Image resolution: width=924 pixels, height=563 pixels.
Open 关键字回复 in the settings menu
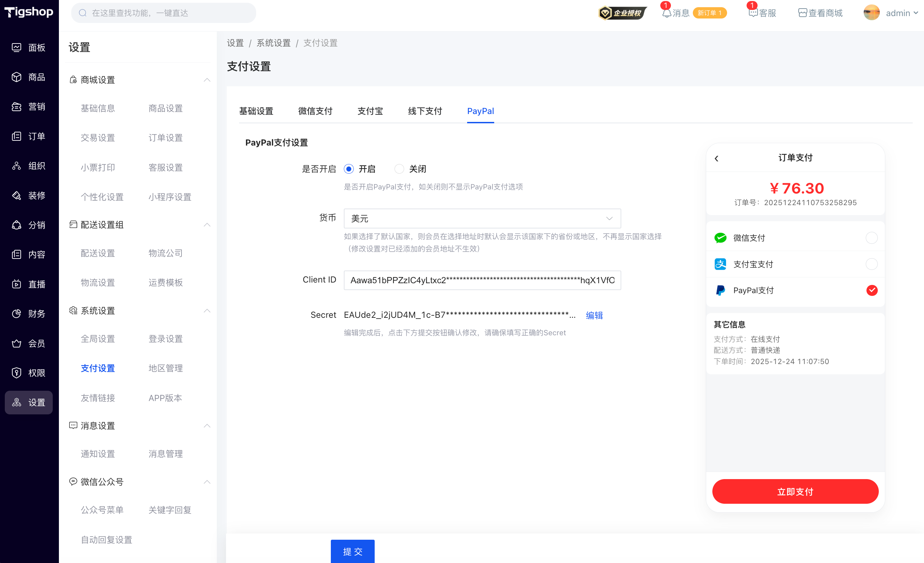point(170,510)
